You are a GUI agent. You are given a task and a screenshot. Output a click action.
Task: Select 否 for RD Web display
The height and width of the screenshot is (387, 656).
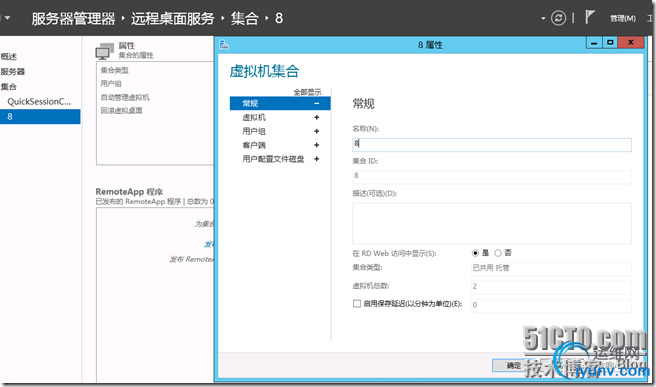click(498, 253)
